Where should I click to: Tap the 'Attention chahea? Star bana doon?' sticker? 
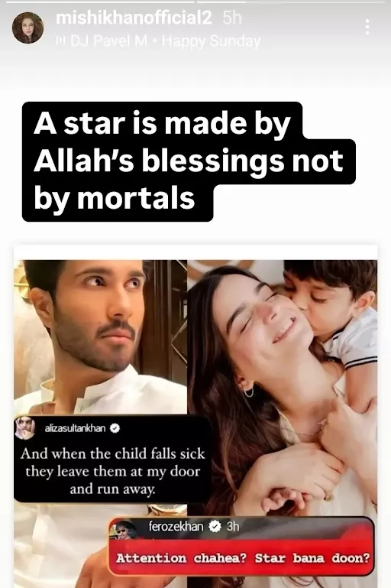[241, 546]
